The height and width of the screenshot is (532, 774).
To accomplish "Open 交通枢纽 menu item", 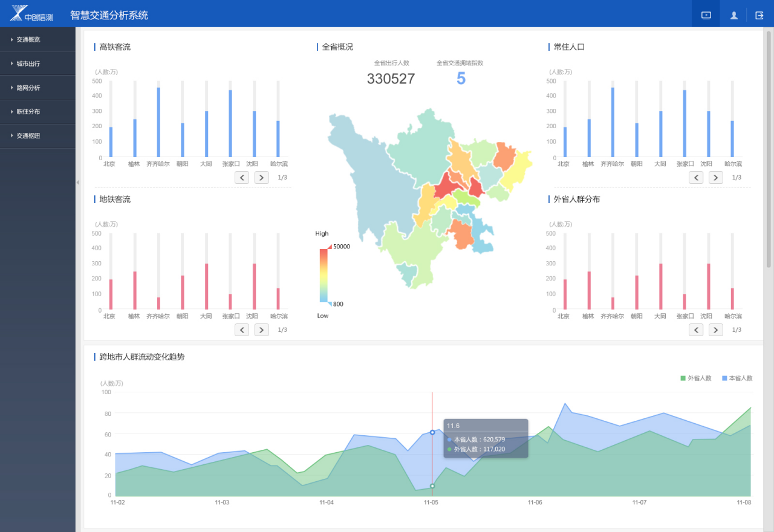I will point(37,136).
